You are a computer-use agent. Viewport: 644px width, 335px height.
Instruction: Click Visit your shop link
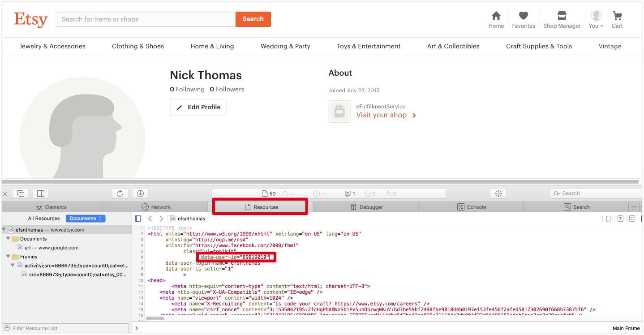pyautogui.click(x=386, y=115)
